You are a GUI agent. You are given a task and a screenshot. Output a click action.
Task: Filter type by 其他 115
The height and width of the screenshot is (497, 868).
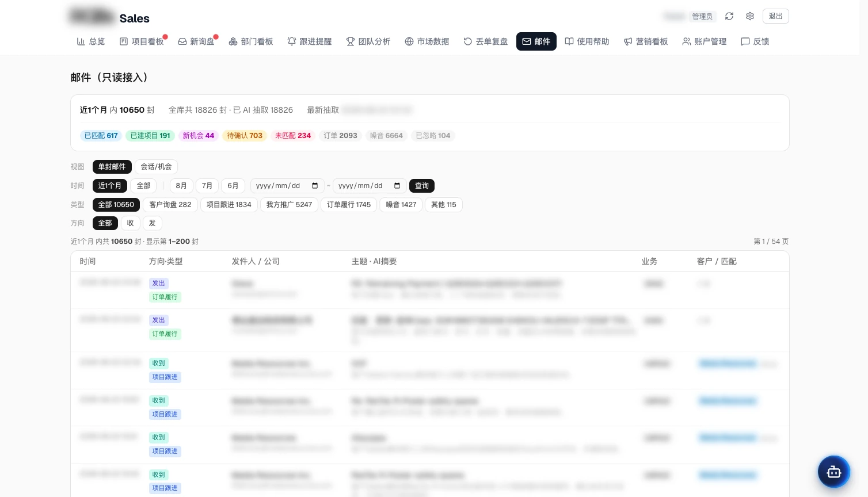(x=444, y=205)
